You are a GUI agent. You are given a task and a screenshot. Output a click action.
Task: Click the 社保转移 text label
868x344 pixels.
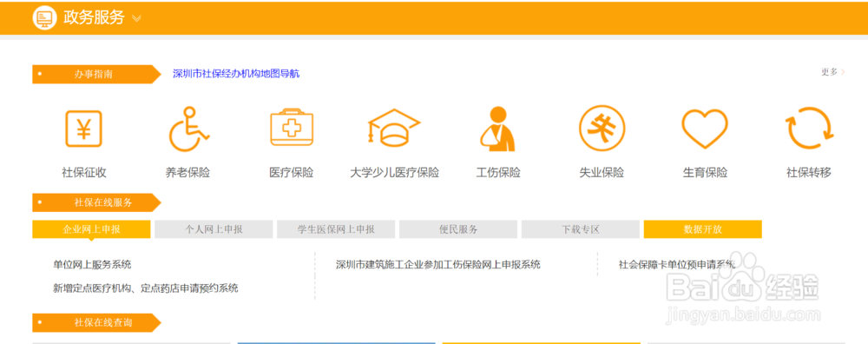click(809, 172)
